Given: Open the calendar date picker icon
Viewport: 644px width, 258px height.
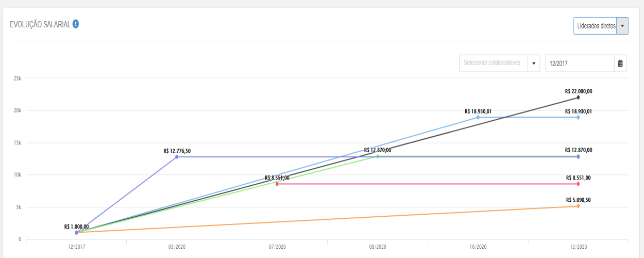Looking at the screenshot, I should pyautogui.click(x=620, y=63).
